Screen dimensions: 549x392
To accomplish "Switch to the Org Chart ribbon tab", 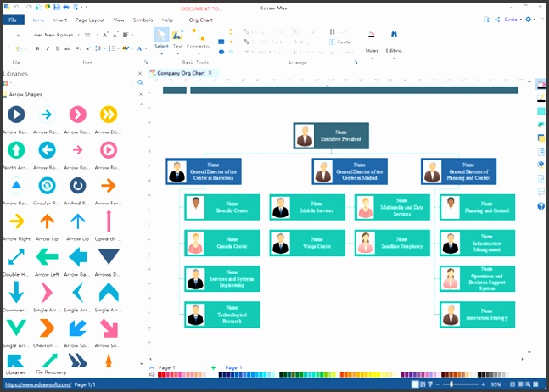I will click(200, 20).
